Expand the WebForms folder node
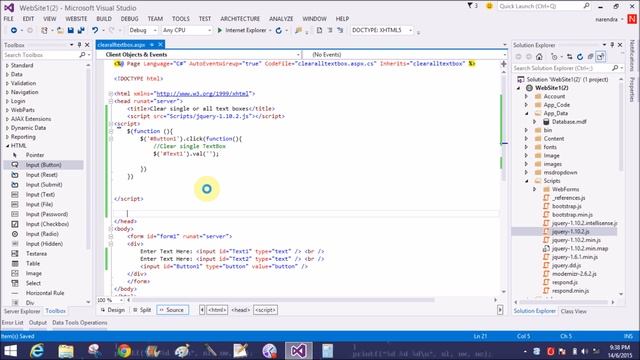The width and height of the screenshot is (640, 360). 535,189
